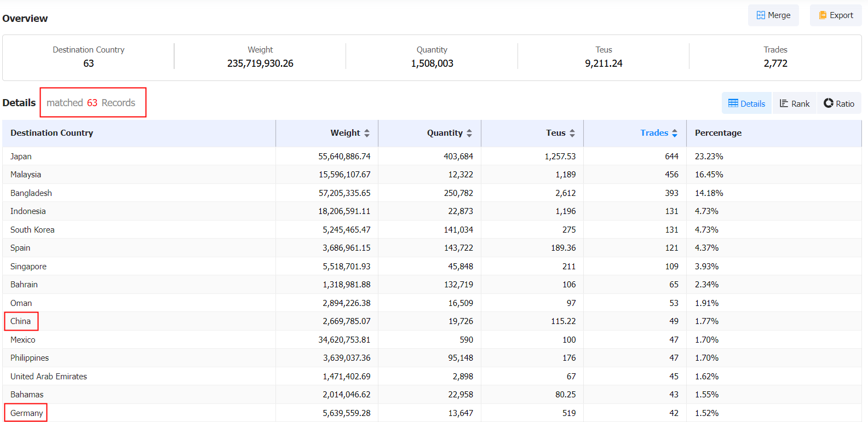
Task: Click the orange Export file icon
Action: click(x=823, y=15)
